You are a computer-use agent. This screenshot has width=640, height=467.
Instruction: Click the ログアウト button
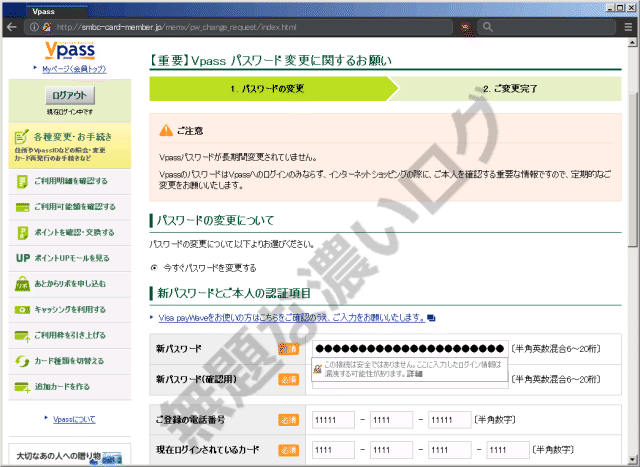coord(70,96)
